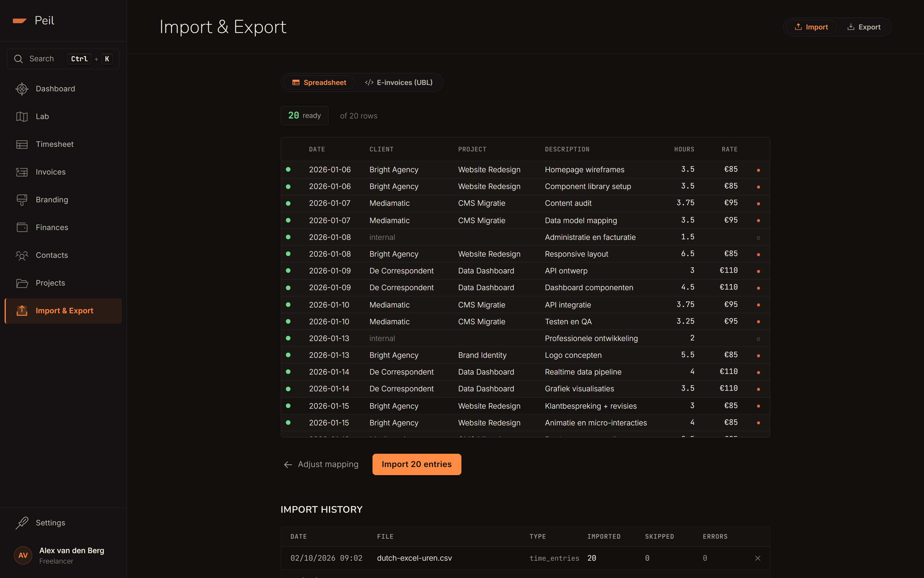The image size is (924, 578).
Task: Click the Peil logo icon
Action: pyautogui.click(x=19, y=21)
